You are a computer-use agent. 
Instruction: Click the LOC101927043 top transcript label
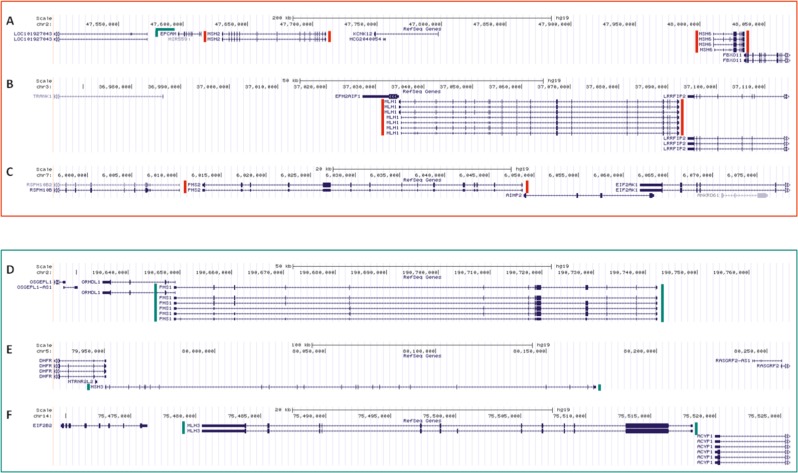pyautogui.click(x=31, y=33)
